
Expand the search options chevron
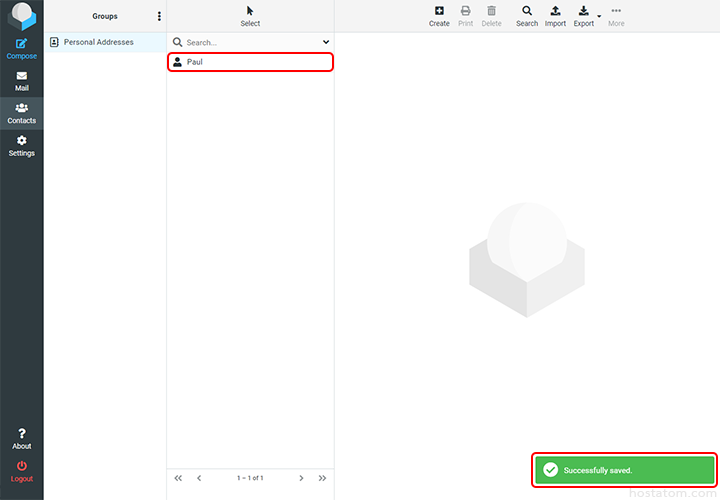(x=325, y=42)
